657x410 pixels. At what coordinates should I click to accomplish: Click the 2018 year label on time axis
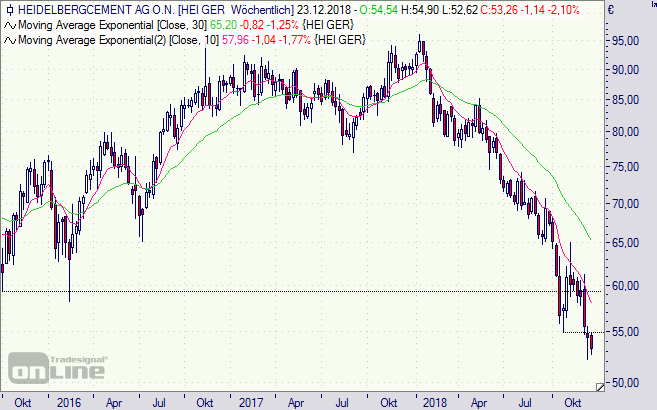tap(435, 402)
